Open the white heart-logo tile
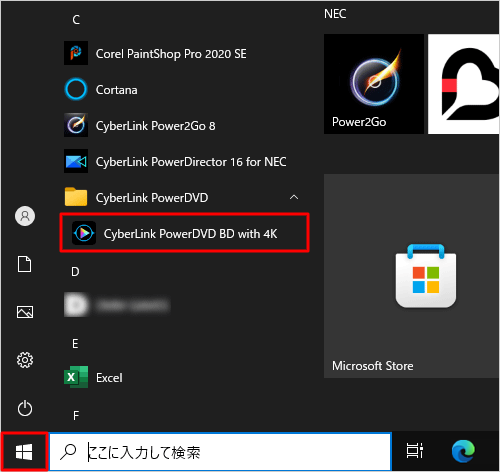 pos(464,84)
